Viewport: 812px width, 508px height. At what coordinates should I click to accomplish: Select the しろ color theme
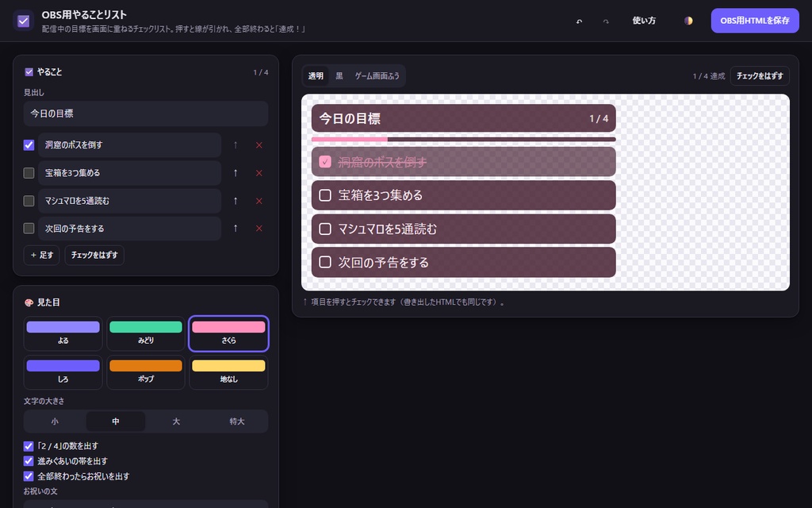tap(63, 372)
